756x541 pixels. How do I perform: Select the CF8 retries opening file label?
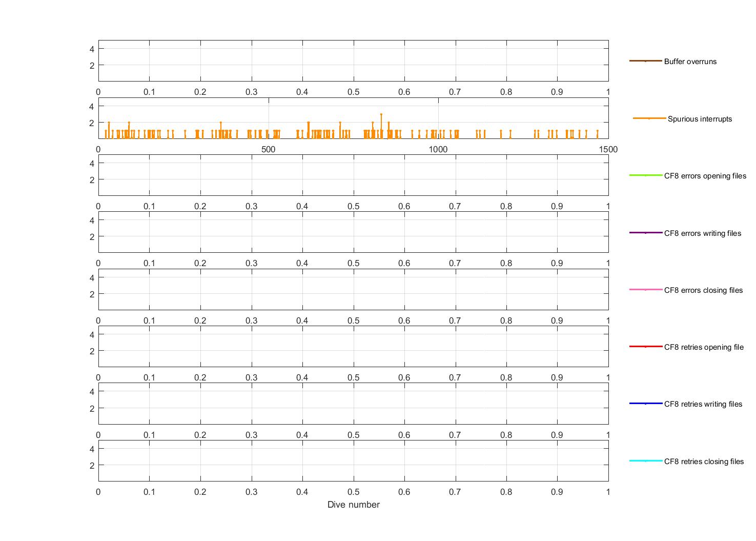[704, 347]
